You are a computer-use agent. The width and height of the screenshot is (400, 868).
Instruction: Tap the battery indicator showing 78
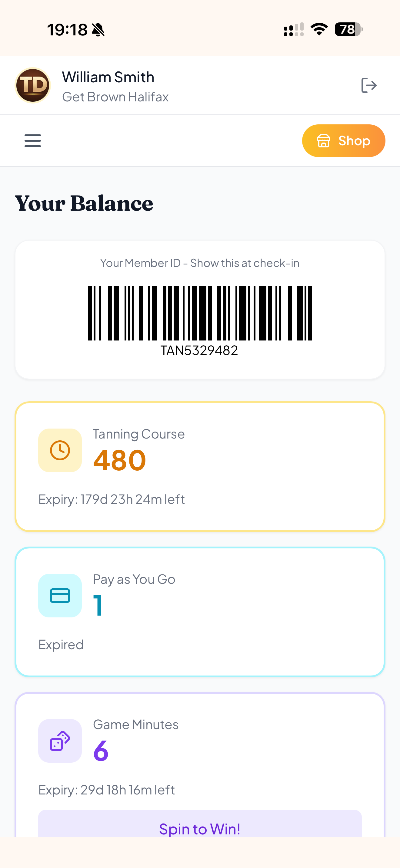coord(349,29)
